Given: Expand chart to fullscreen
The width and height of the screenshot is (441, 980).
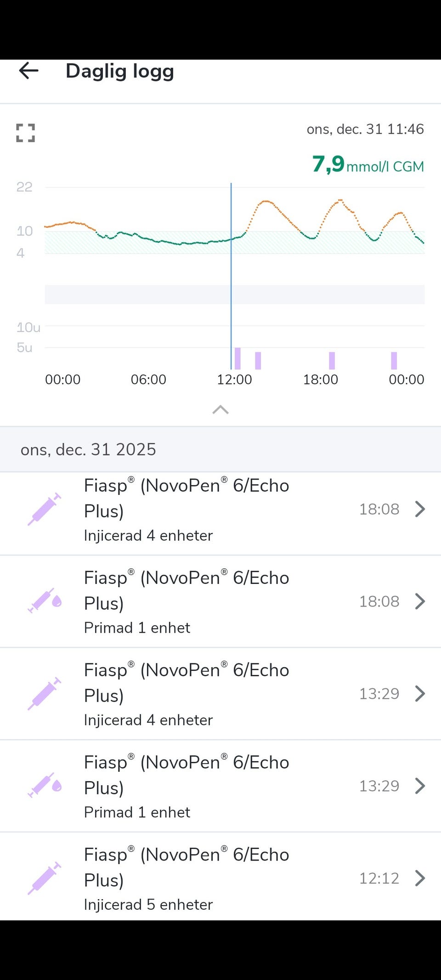Looking at the screenshot, I should tap(26, 133).
